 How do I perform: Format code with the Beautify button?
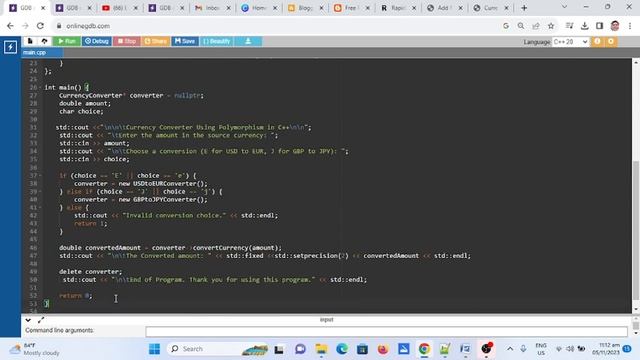click(x=216, y=41)
